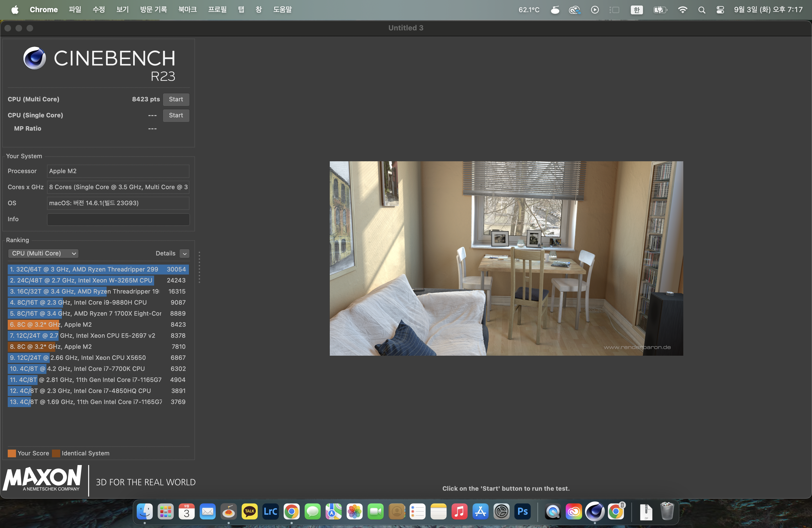812x528 pixels.
Task: Open the 파일 menu in menu bar
Action: point(75,10)
